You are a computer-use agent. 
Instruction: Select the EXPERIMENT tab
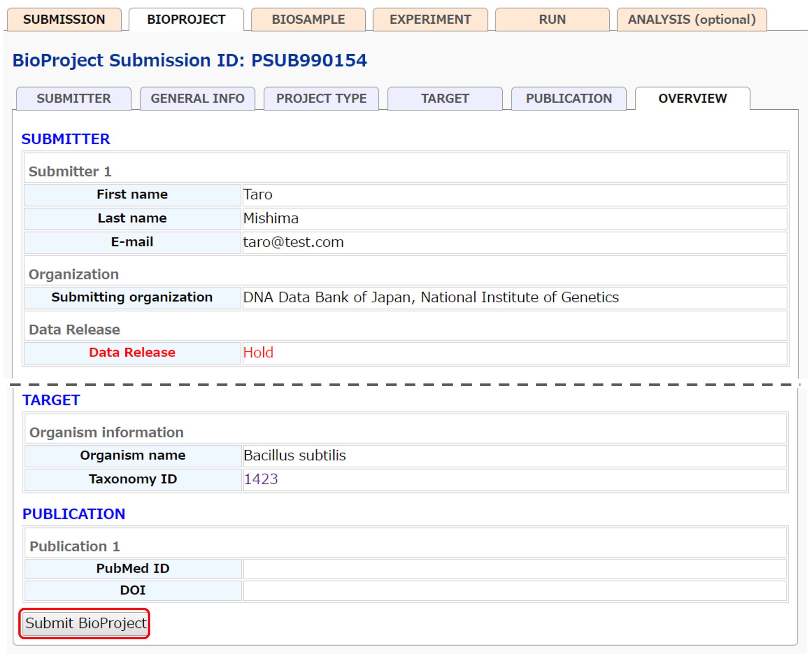pos(430,20)
